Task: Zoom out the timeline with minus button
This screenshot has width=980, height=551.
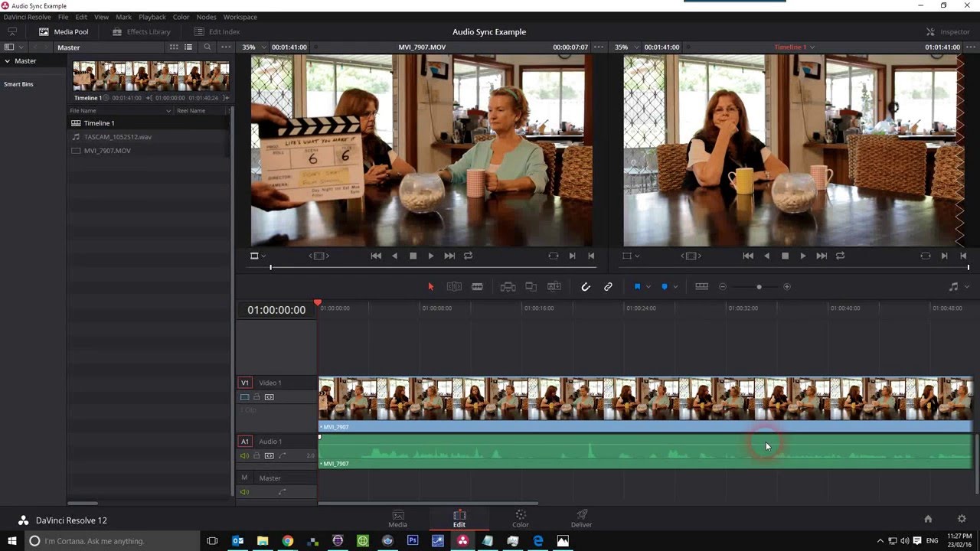Action: tap(722, 287)
